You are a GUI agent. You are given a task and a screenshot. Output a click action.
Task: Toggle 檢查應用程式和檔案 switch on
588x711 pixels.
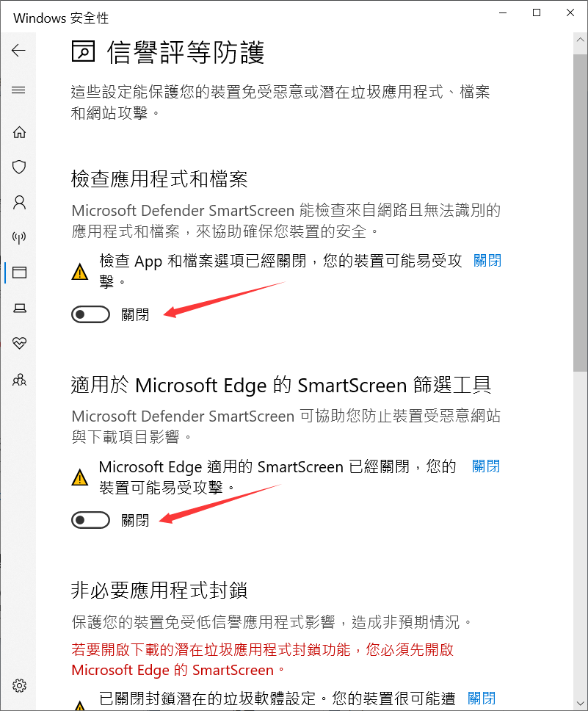(x=91, y=314)
